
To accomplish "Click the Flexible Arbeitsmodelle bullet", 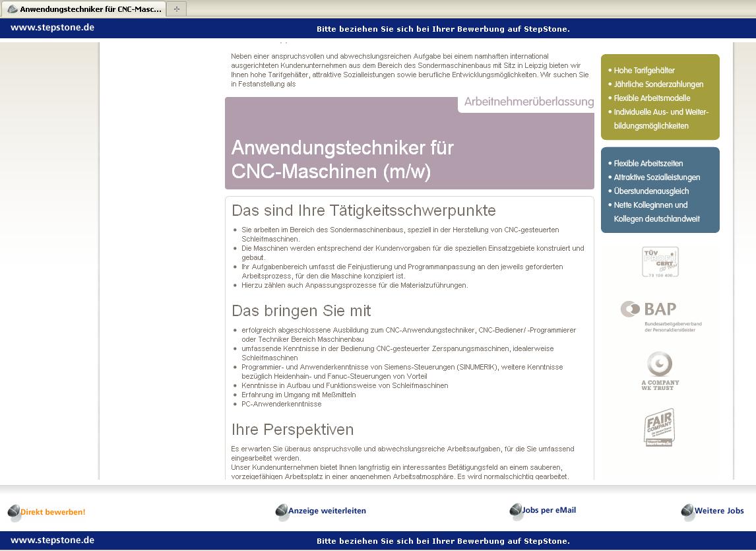I will pyautogui.click(x=651, y=98).
